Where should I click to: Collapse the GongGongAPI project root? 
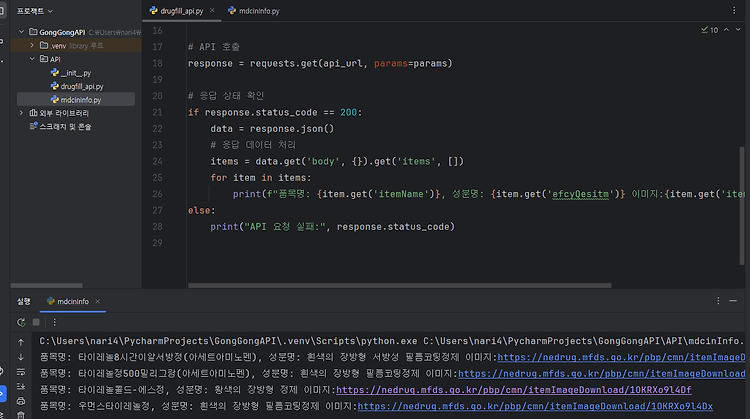point(21,32)
